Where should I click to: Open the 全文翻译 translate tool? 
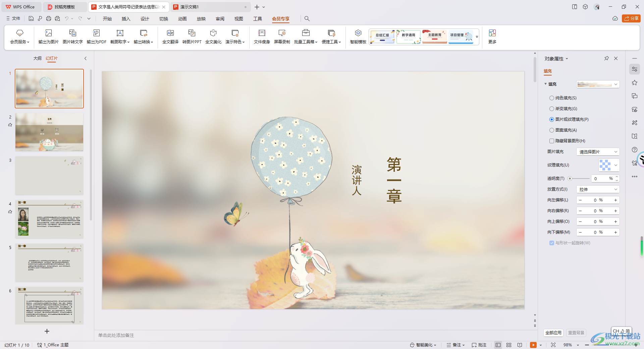point(170,36)
